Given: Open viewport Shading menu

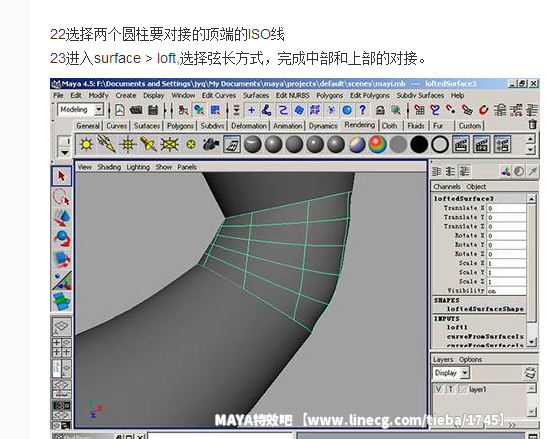Looking at the screenshot, I should pos(109,167).
